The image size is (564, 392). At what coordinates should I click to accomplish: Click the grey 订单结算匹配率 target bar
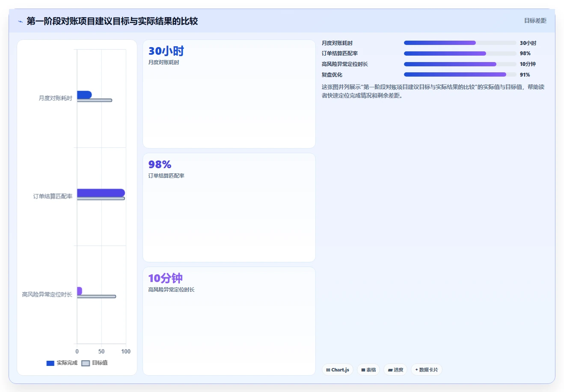coord(101,198)
